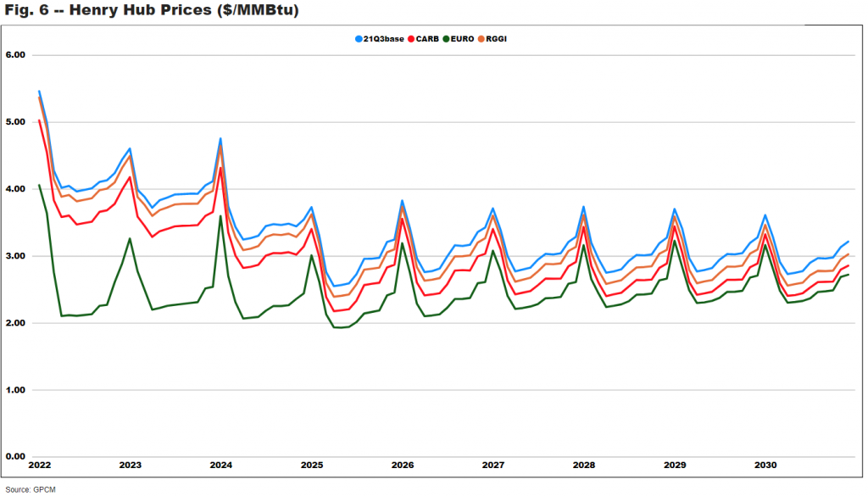
Task: Click the 2.00 y-axis label
Action: pos(15,323)
